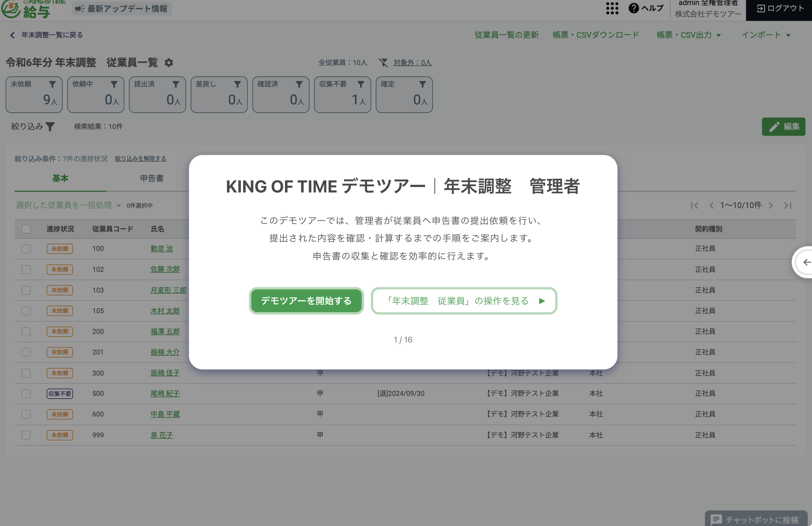
Task: Open the 絞り込み filter icon
Action: 50,127
